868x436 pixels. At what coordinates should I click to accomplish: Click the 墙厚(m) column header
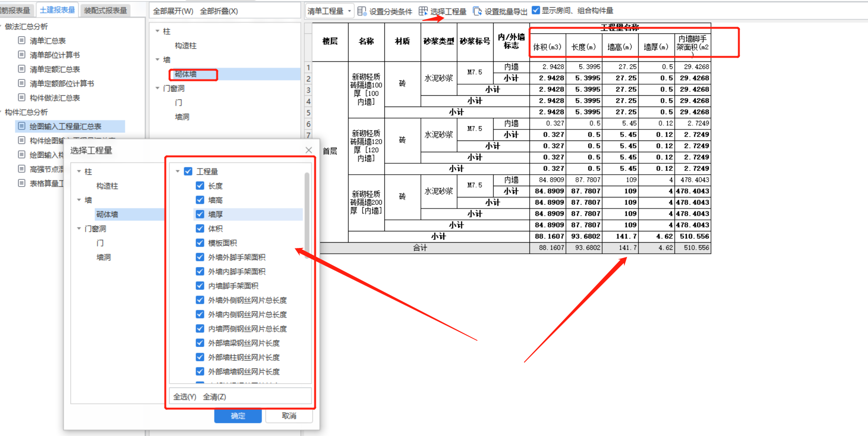point(656,47)
